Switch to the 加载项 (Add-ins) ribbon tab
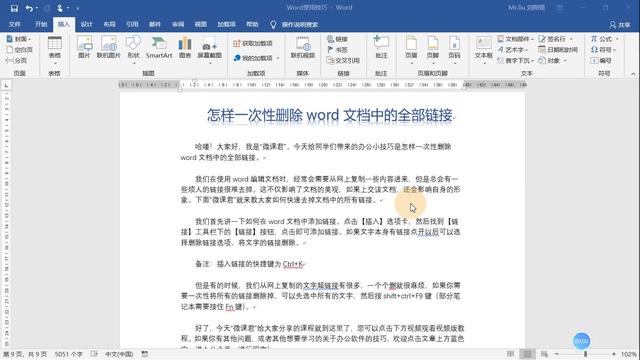The image size is (640, 360). click(226, 24)
